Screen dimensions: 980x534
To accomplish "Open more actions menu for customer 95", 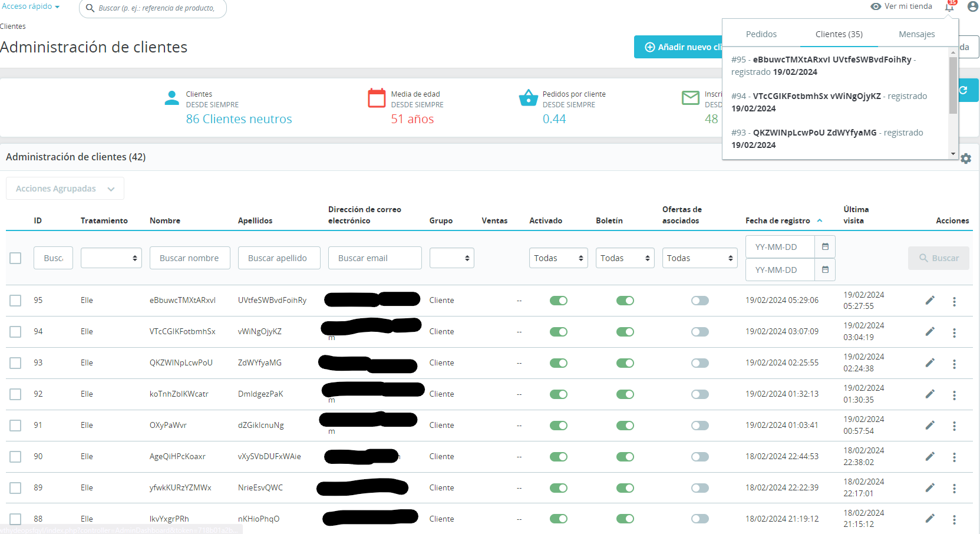I will tap(954, 302).
